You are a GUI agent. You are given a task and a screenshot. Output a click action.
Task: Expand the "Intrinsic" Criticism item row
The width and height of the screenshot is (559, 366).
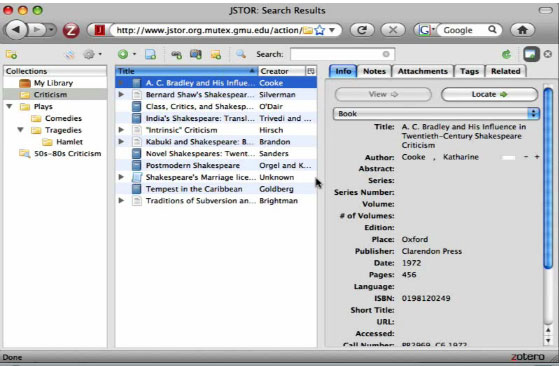(x=121, y=130)
